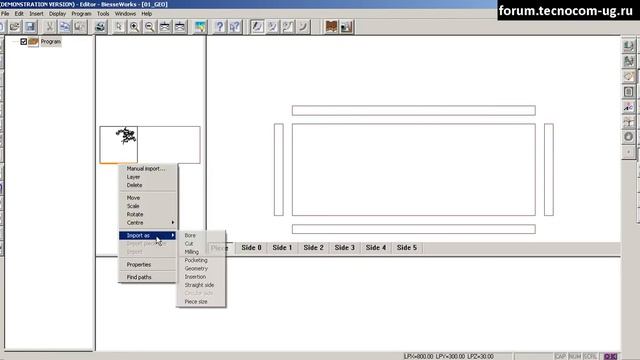
Task: Click the letter A text icon in right toolbar
Action: click(x=629, y=107)
